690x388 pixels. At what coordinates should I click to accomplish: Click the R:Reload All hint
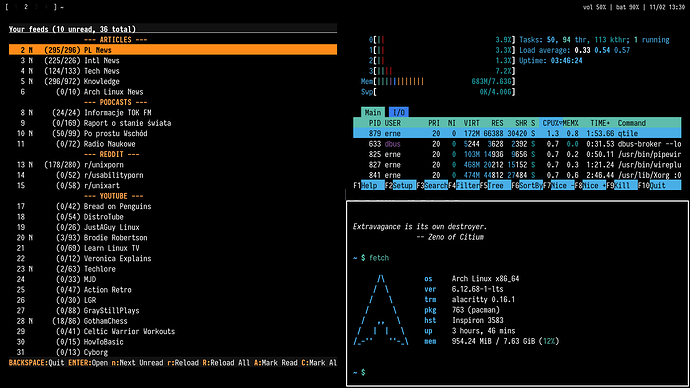coord(226,363)
